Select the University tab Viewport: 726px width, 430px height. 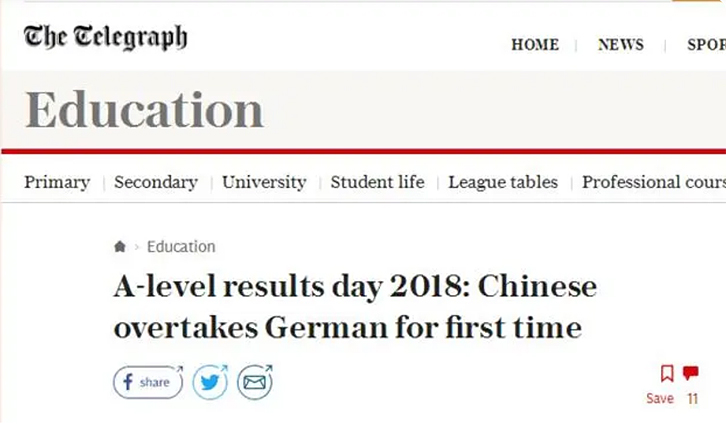264,182
